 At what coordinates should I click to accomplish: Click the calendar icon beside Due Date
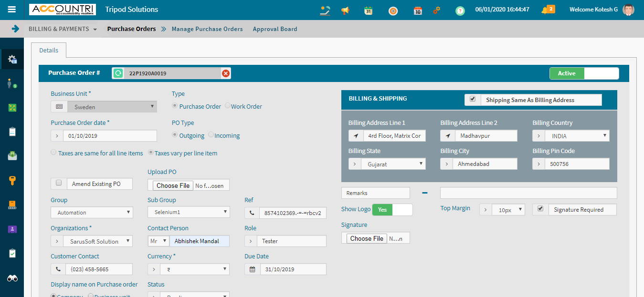[252, 269]
